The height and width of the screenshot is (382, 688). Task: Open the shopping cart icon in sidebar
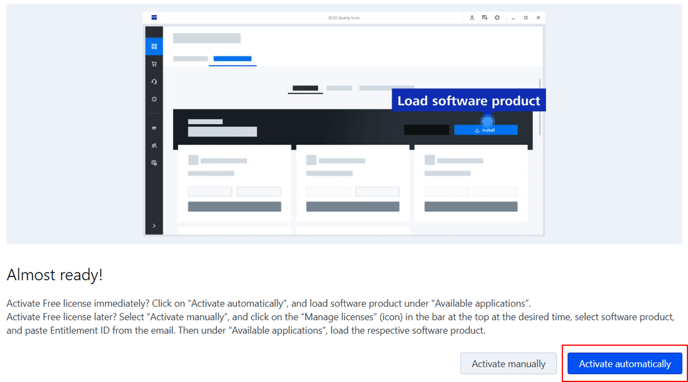pyautogui.click(x=154, y=64)
